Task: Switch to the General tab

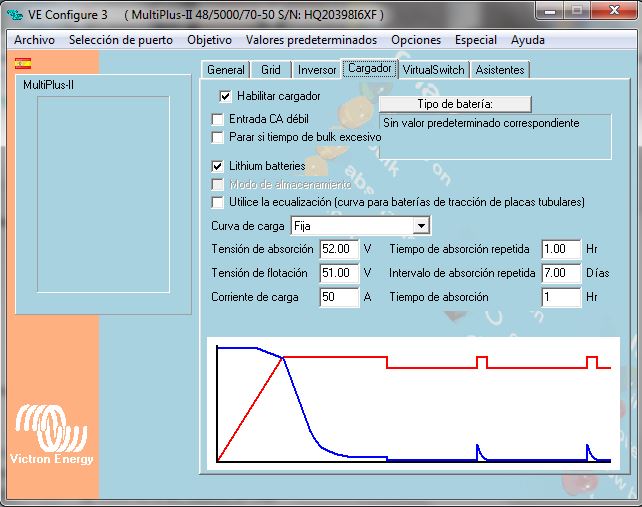Action: pos(226,70)
